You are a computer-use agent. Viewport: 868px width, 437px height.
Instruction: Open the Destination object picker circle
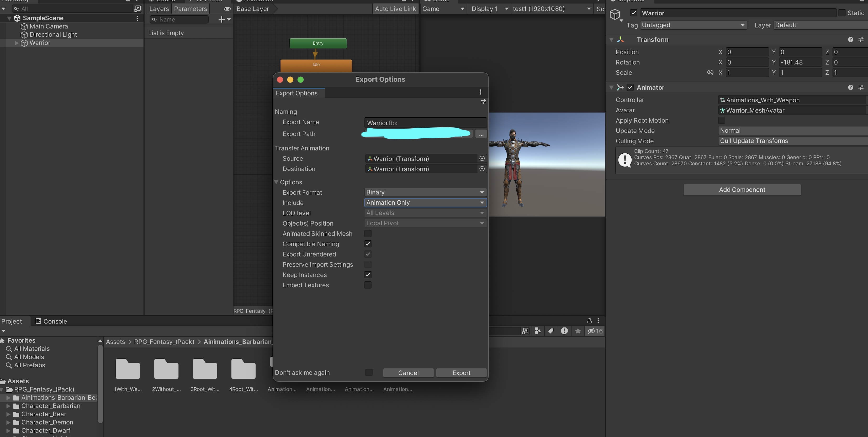(x=482, y=169)
